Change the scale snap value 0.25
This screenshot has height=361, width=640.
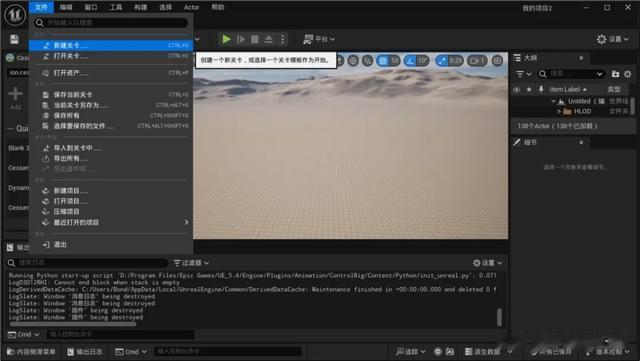pyautogui.click(x=456, y=61)
